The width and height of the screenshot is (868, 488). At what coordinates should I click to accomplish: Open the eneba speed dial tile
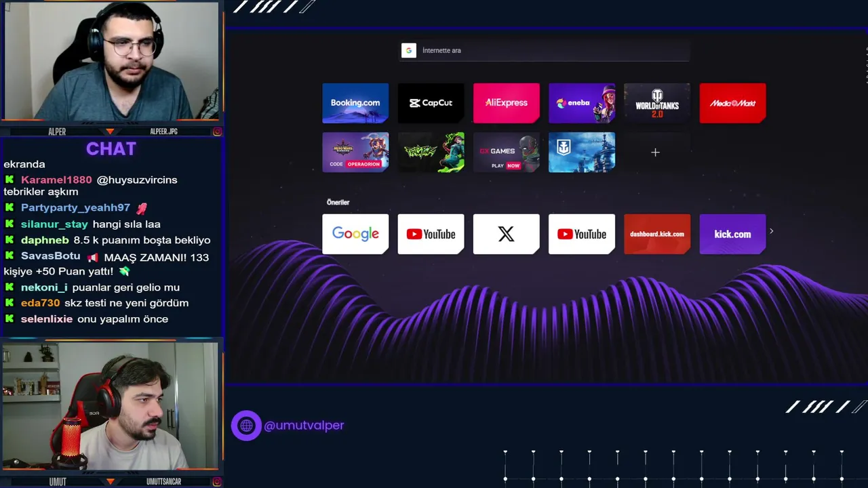(x=582, y=103)
